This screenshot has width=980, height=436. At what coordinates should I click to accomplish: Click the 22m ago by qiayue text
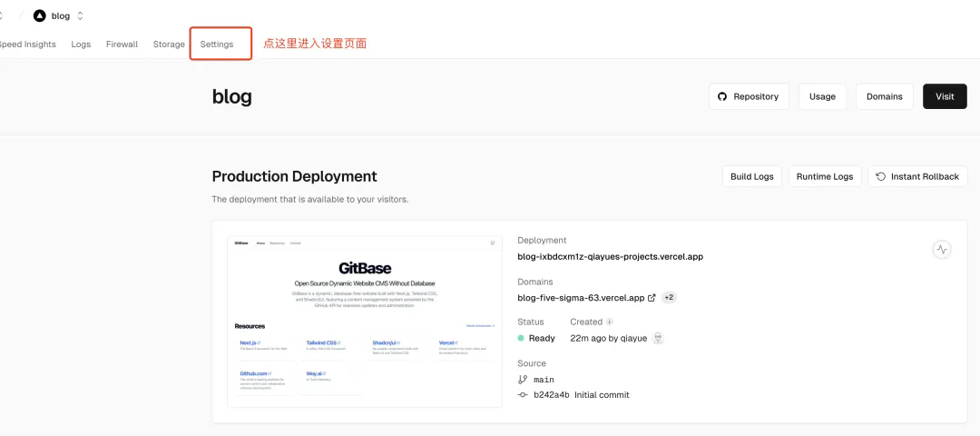[609, 339]
